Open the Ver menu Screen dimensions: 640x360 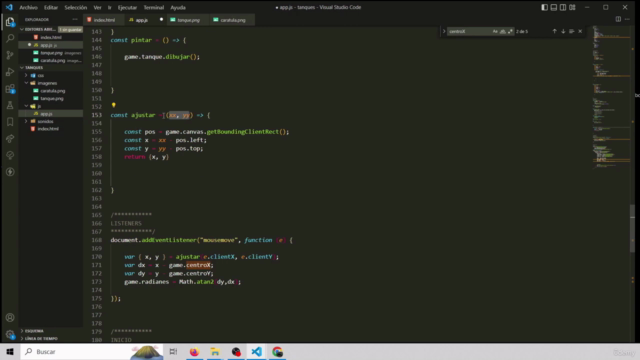[x=97, y=7]
